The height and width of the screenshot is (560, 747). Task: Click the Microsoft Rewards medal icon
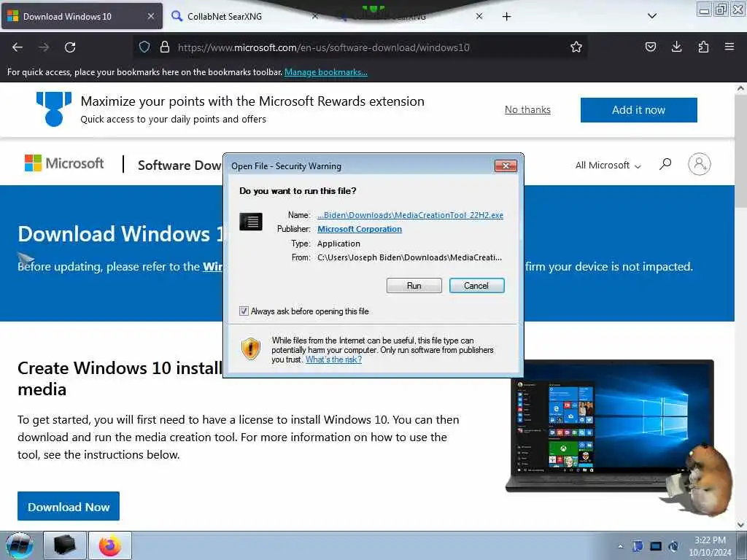click(x=54, y=109)
